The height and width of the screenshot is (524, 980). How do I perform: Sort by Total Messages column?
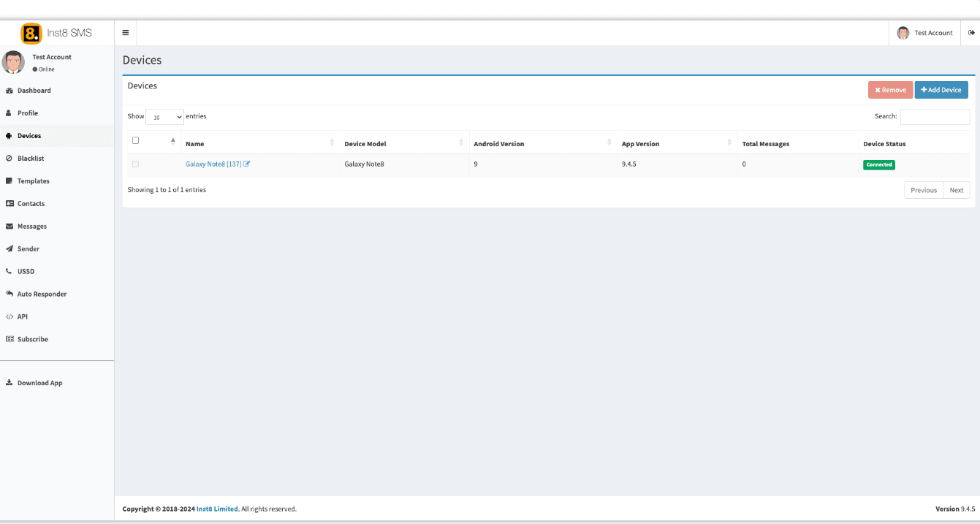click(798, 143)
